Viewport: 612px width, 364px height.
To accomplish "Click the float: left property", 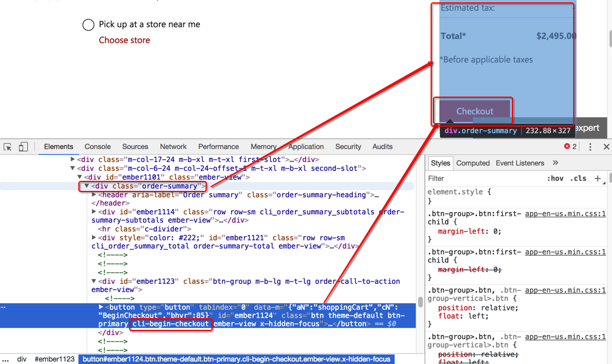I will pyautogui.click(x=463, y=316).
